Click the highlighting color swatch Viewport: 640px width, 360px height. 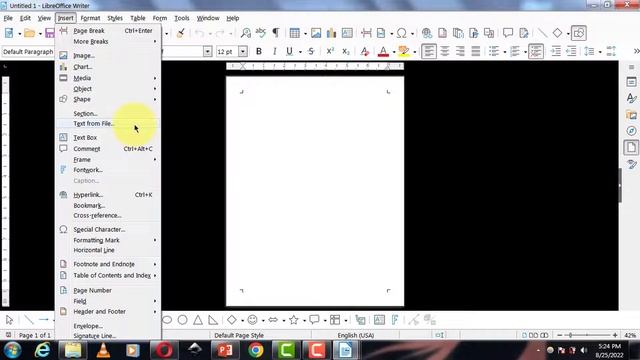[404, 51]
